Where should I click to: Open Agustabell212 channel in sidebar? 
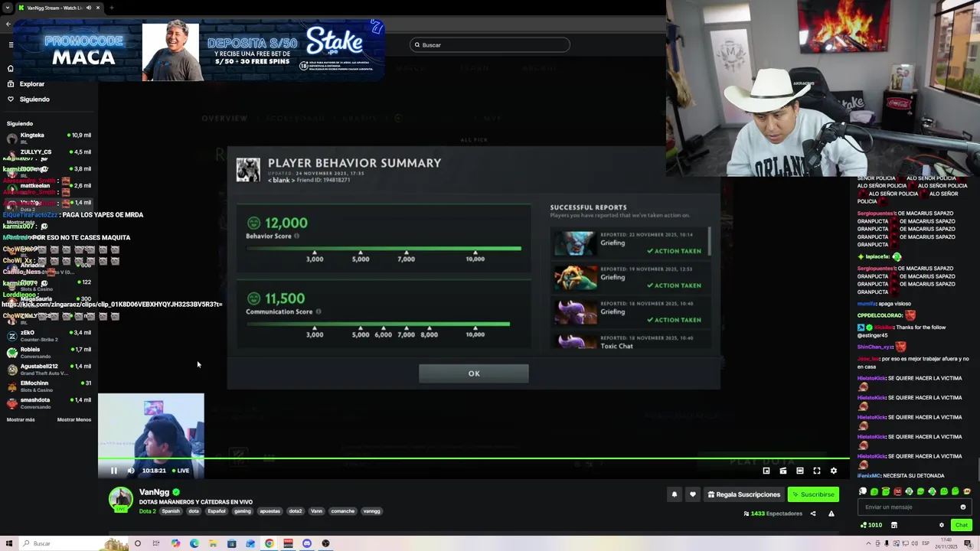pos(49,370)
